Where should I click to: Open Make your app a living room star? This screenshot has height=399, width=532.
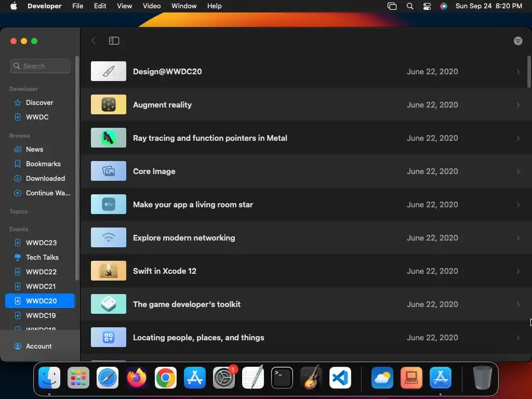[x=193, y=205]
